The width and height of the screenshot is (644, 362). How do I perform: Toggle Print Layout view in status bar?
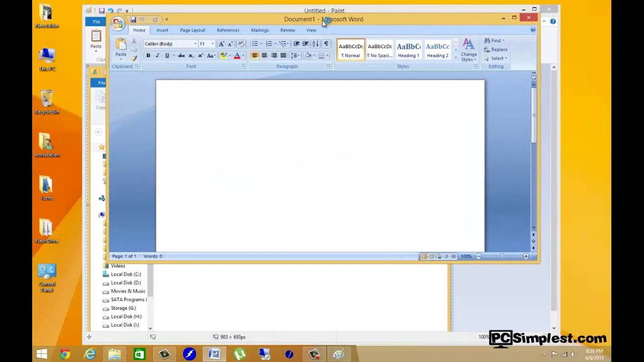pyautogui.click(x=424, y=256)
